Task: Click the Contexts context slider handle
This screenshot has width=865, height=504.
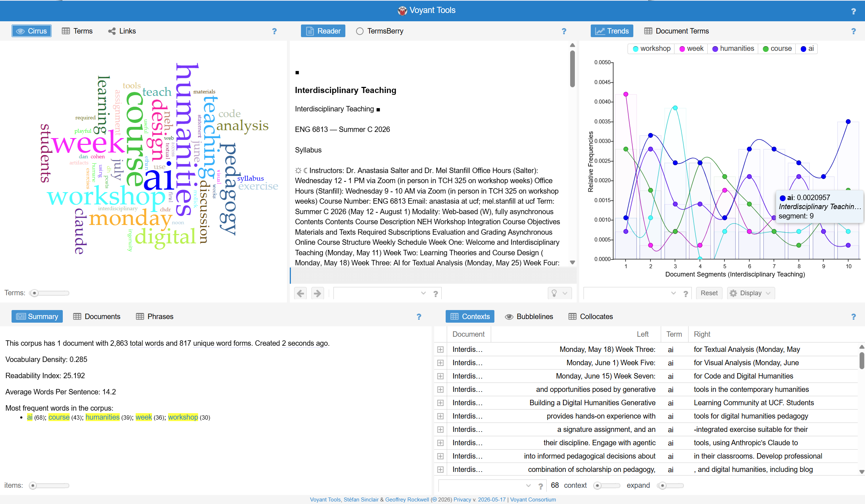Action: [x=597, y=486]
